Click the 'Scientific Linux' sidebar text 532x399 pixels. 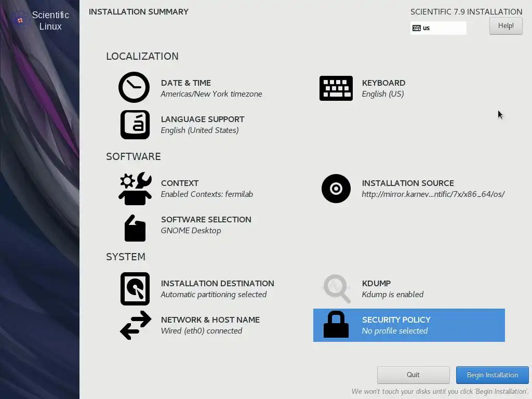coord(50,21)
